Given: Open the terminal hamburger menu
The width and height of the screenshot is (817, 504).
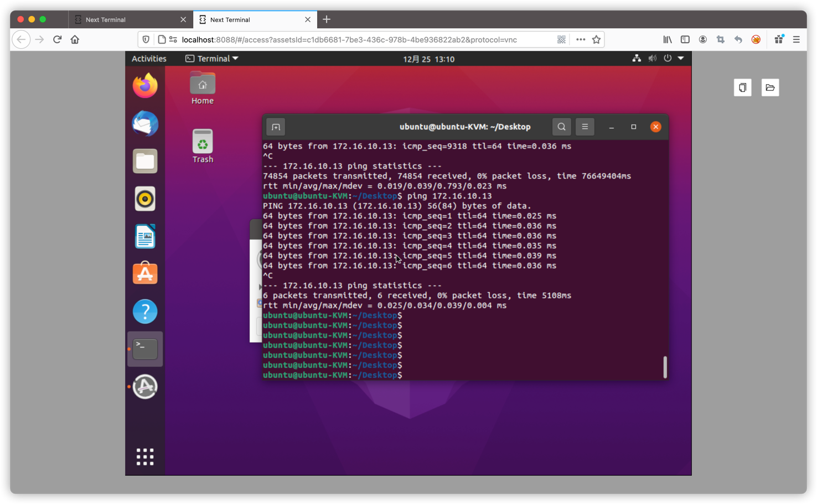Looking at the screenshot, I should (585, 127).
